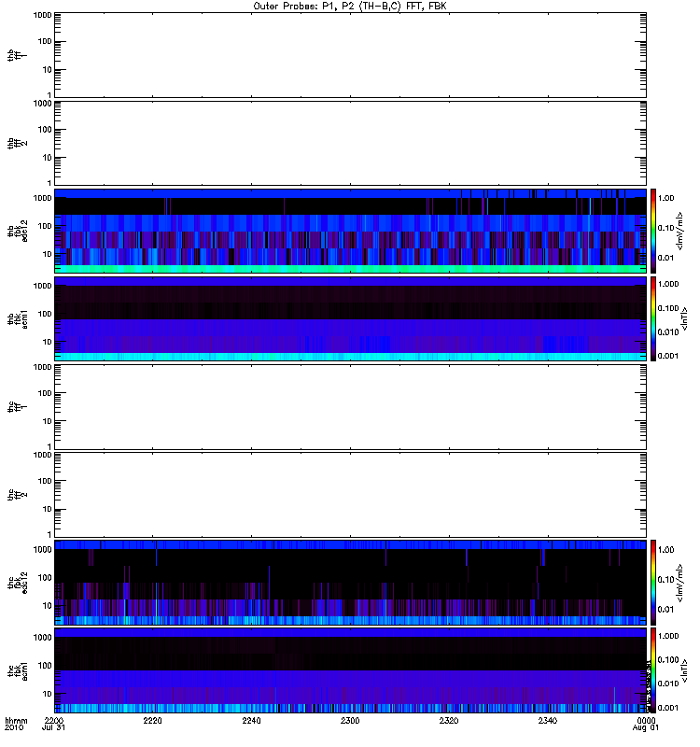This screenshot has height=747, width=700.
Task: Click the 0.001 tick on thc scm1 color bar
Action: [668, 708]
